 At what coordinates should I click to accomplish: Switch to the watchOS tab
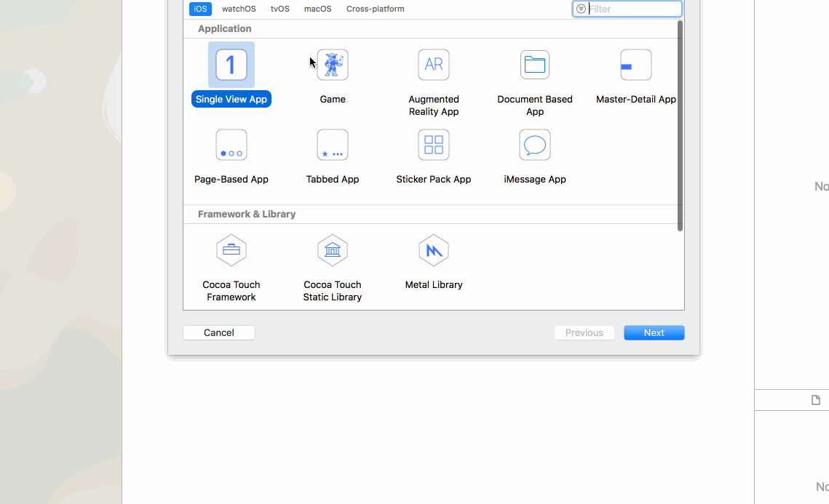click(x=239, y=9)
